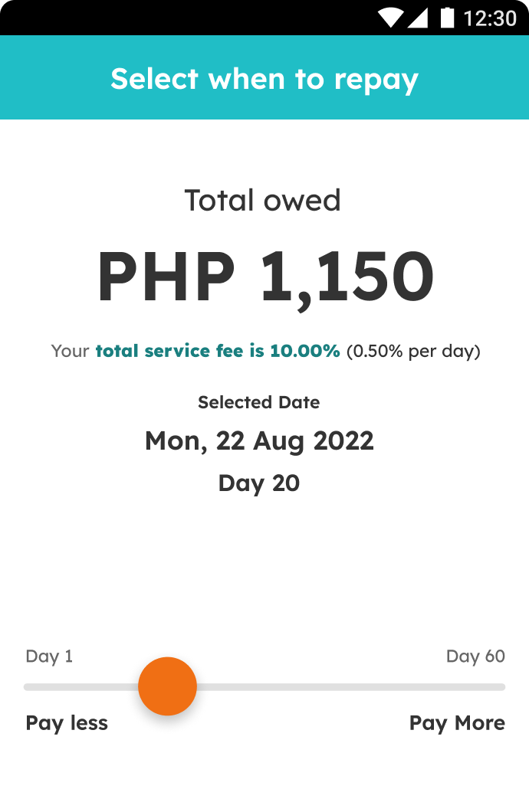The image size is (529, 812).
Task: Tap the date 'Mon, 22 Aug 2022'
Action: click(x=259, y=442)
